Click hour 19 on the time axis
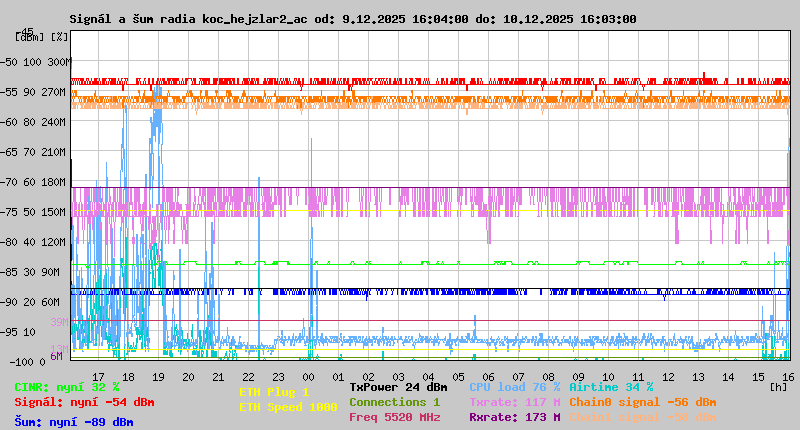Image resolution: width=800 pixels, height=430 pixels. pyautogui.click(x=158, y=375)
